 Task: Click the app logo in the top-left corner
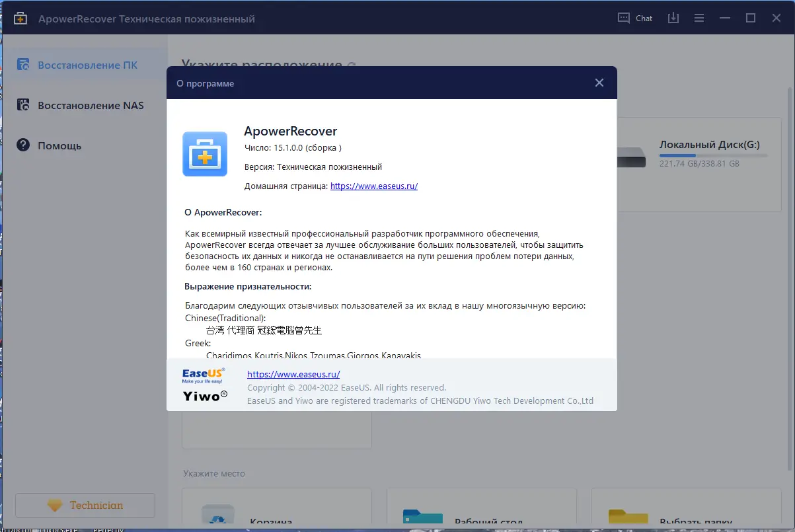pyautogui.click(x=20, y=18)
